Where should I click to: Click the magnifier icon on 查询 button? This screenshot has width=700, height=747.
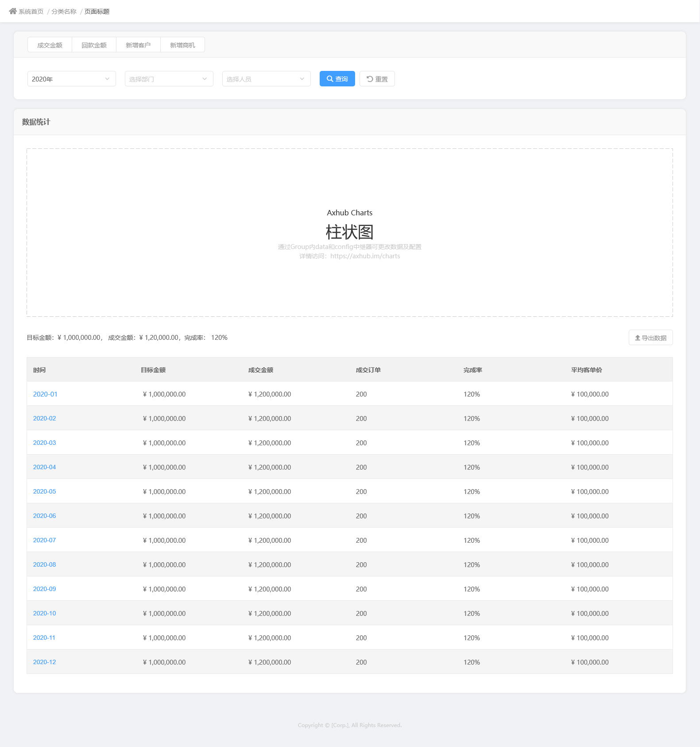coord(330,79)
